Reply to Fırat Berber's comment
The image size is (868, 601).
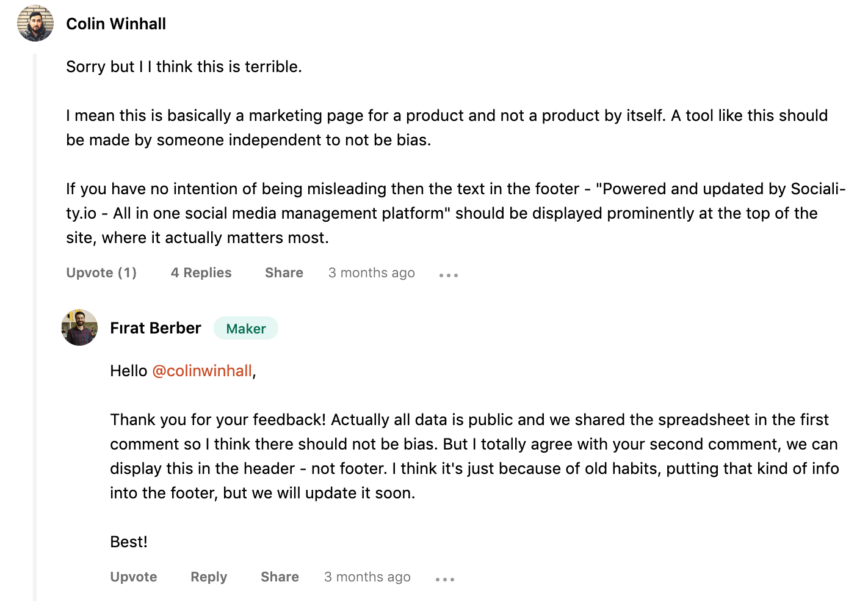click(x=209, y=577)
